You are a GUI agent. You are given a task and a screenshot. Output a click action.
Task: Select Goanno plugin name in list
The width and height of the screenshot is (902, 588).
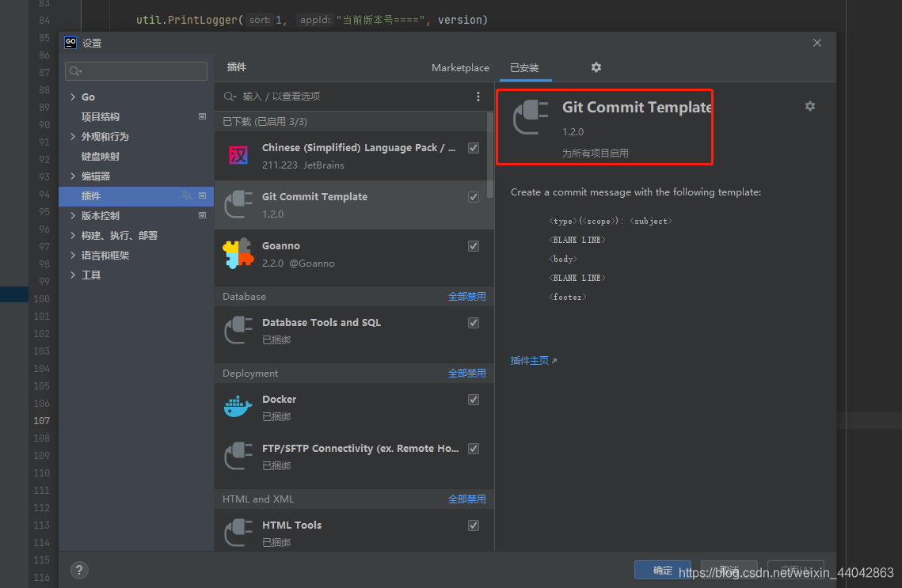(x=280, y=246)
